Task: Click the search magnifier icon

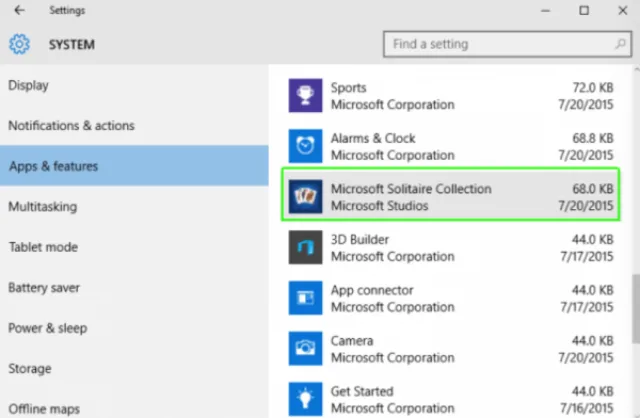Action: [620, 44]
